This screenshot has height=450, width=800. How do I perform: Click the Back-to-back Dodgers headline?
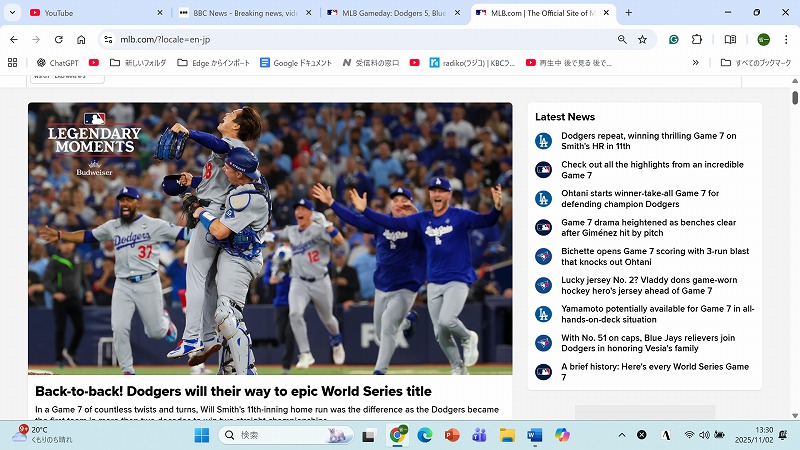coord(233,391)
